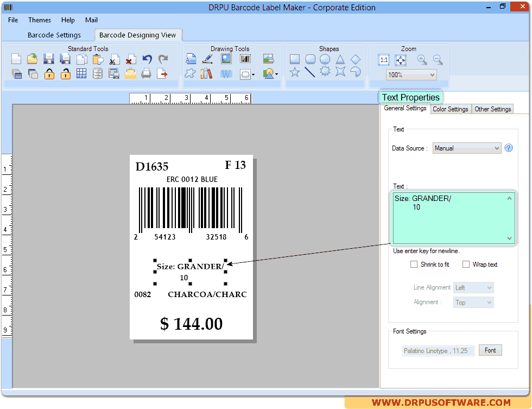Open the Alignment dropdown showing Top
The image size is (532, 409).
pyautogui.click(x=473, y=303)
